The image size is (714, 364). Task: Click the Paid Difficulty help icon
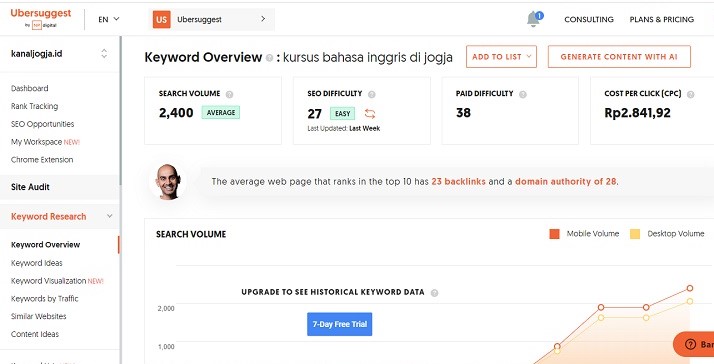(x=523, y=94)
